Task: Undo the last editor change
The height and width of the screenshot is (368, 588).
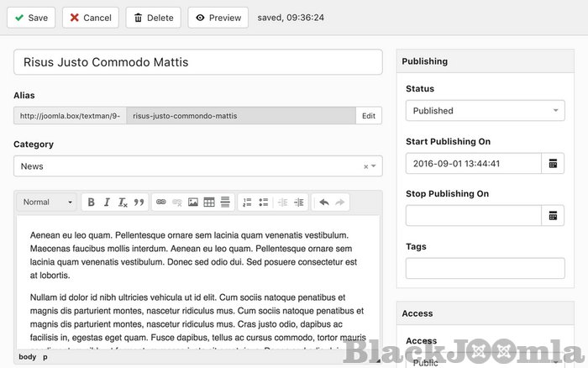Action: click(323, 202)
